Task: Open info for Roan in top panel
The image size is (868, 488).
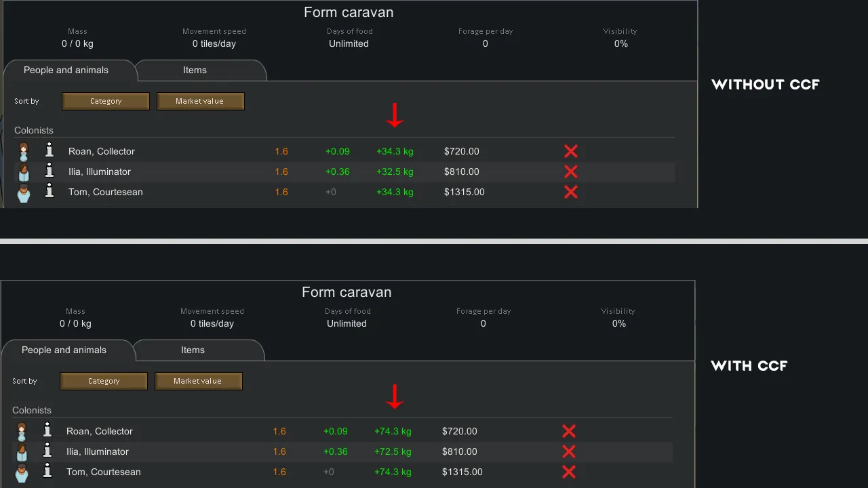Action: pyautogui.click(x=49, y=150)
